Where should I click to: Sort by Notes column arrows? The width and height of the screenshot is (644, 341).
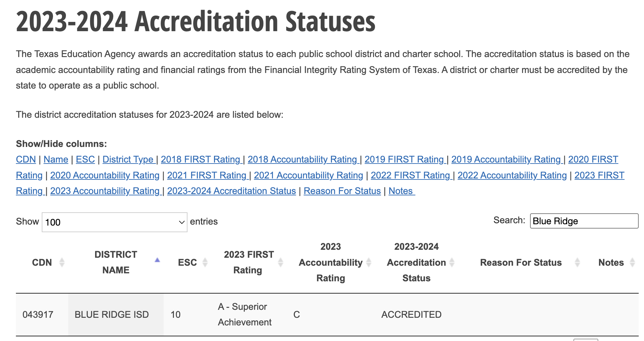[x=632, y=262]
